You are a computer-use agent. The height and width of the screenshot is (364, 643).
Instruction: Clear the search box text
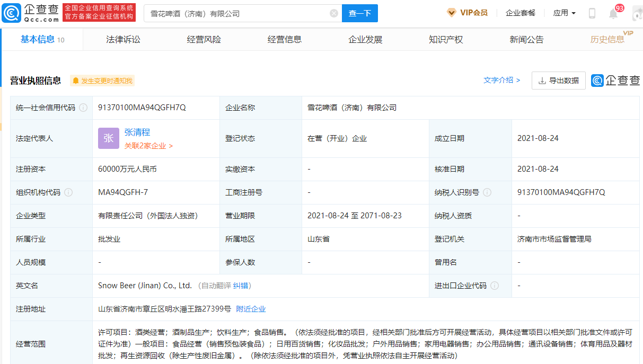334,13
